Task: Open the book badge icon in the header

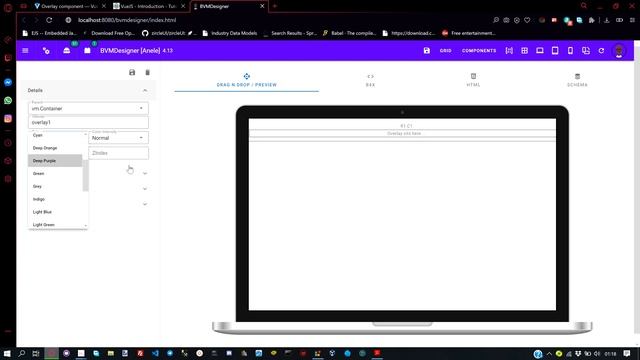Action: 87,51
